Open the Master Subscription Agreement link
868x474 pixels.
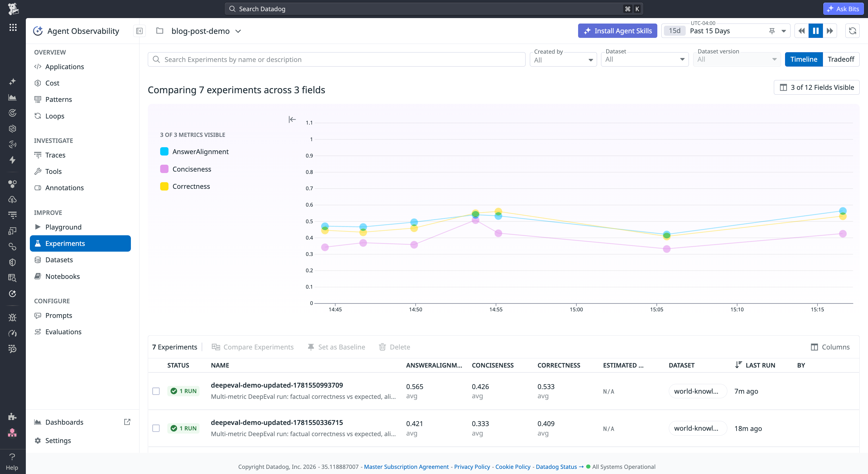(406, 467)
